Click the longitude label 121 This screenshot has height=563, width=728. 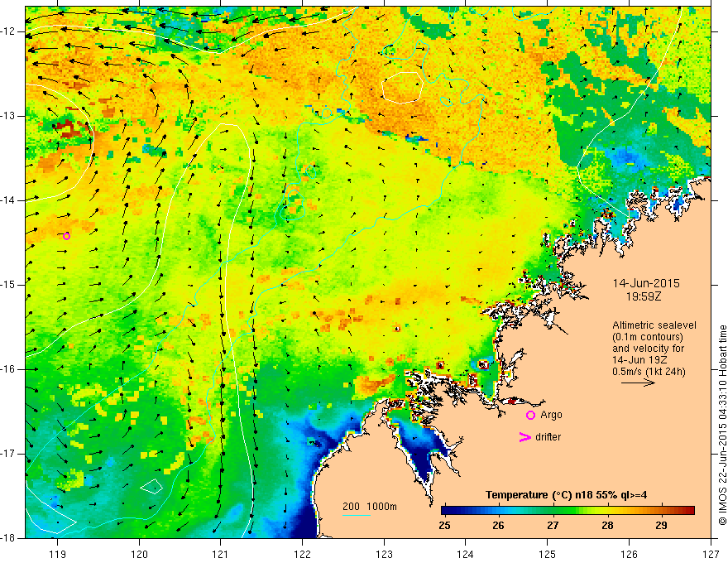pos(221,554)
